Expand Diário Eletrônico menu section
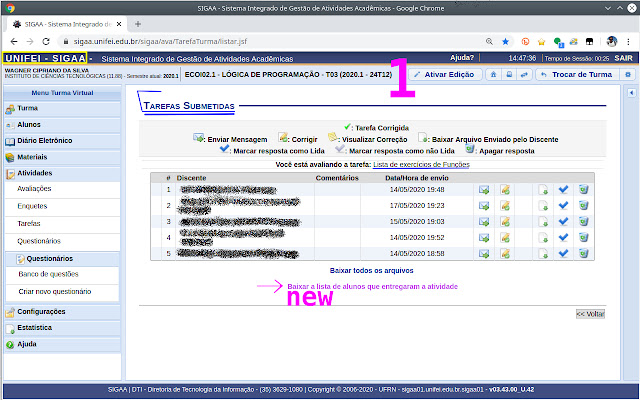640x400 pixels. 62,141
